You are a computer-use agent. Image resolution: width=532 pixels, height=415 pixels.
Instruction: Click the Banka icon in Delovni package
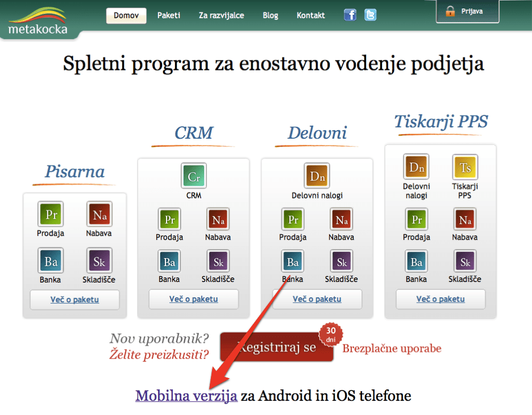[x=293, y=261]
